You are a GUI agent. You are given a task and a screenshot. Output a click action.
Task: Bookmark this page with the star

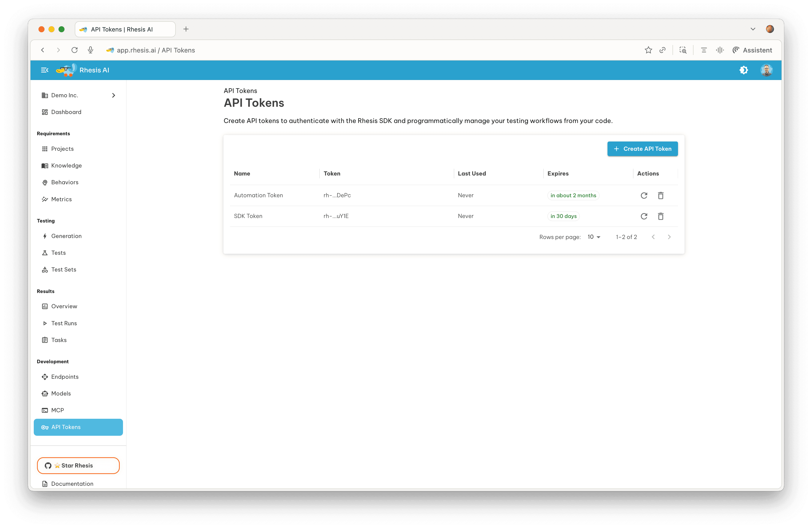(x=648, y=50)
